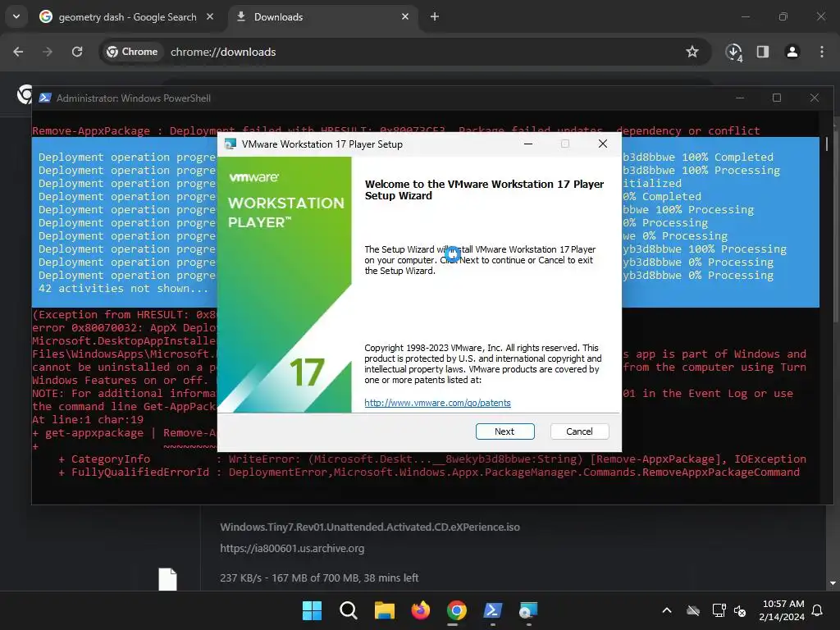Open the network status tray icon
Viewport: 840px width, 630px height.
(719, 610)
